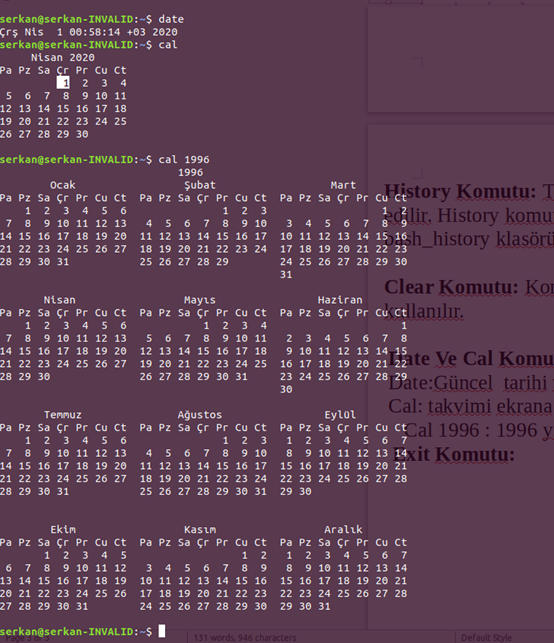Screen dimensions: 554x643
Task: Click the 'date' command on the first prompt line
Action: pyautogui.click(x=171, y=19)
